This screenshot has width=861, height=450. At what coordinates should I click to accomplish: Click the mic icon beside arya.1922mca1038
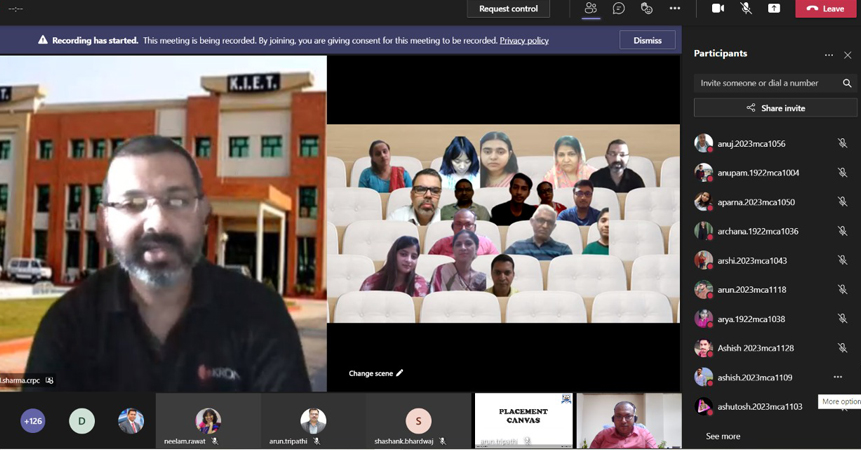tap(842, 319)
